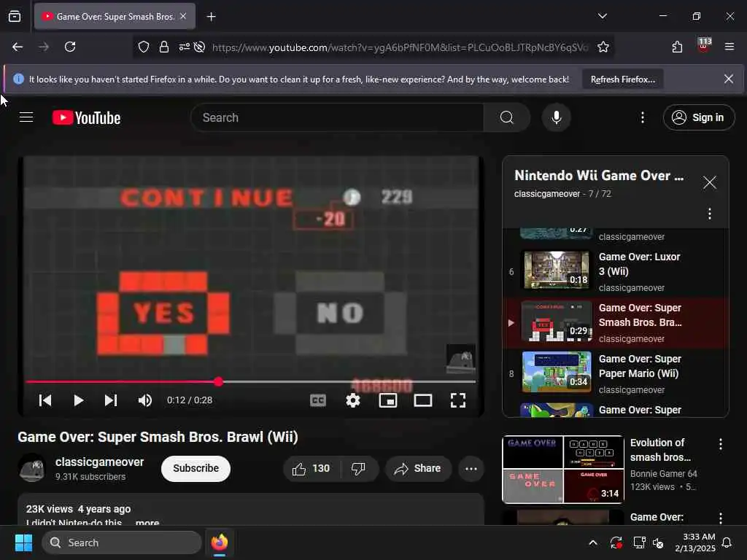
Task: Go back in Firefox history
Action: [18, 47]
